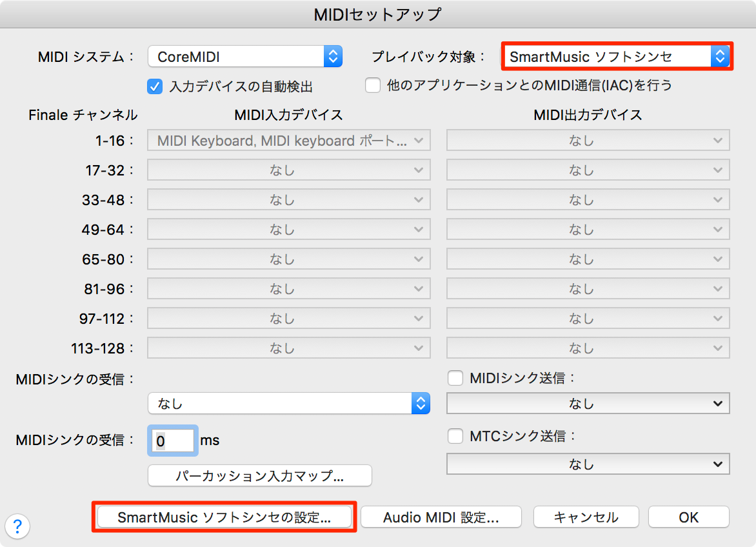Image resolution: width=756 pixels, height=547 pixels.
Task: Enable the MTCシンク送信 checkbox
Action: [x=455, y=436]
